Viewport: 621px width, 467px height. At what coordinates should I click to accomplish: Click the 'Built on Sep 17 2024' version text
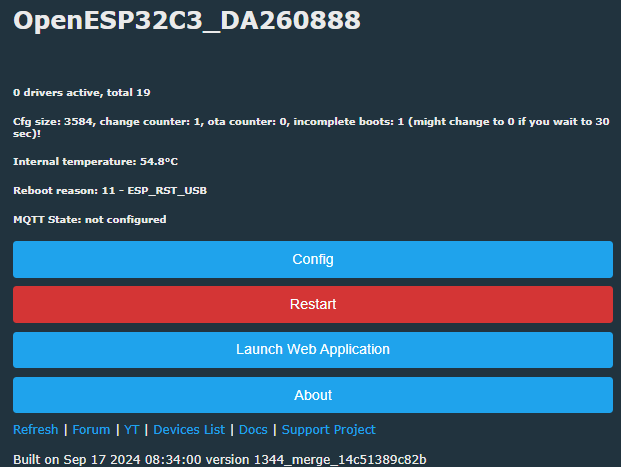(x=220, y=459)
